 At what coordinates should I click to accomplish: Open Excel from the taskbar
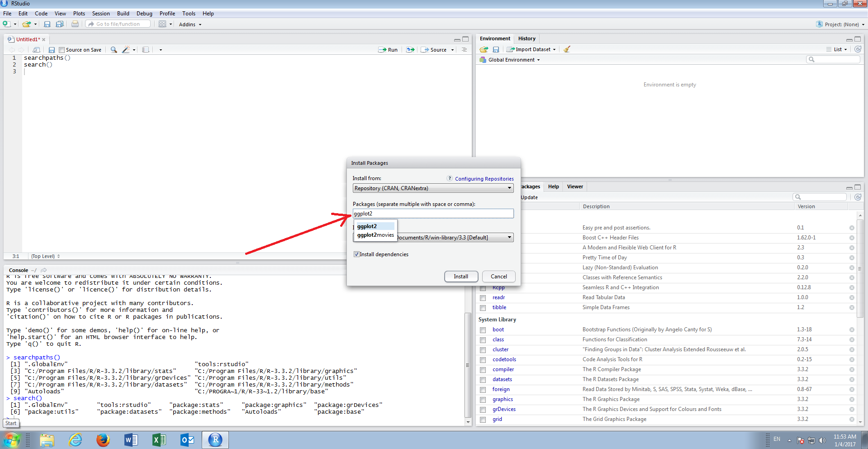pos(159,439)
